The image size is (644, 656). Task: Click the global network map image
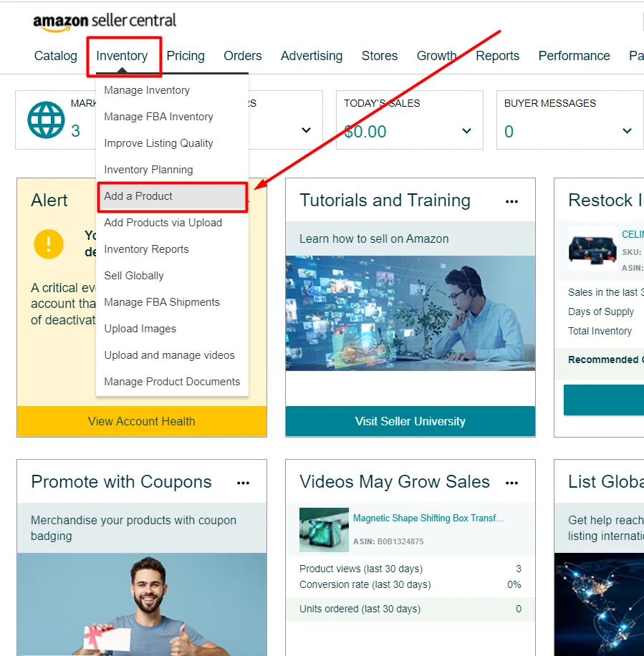[599, 604]
